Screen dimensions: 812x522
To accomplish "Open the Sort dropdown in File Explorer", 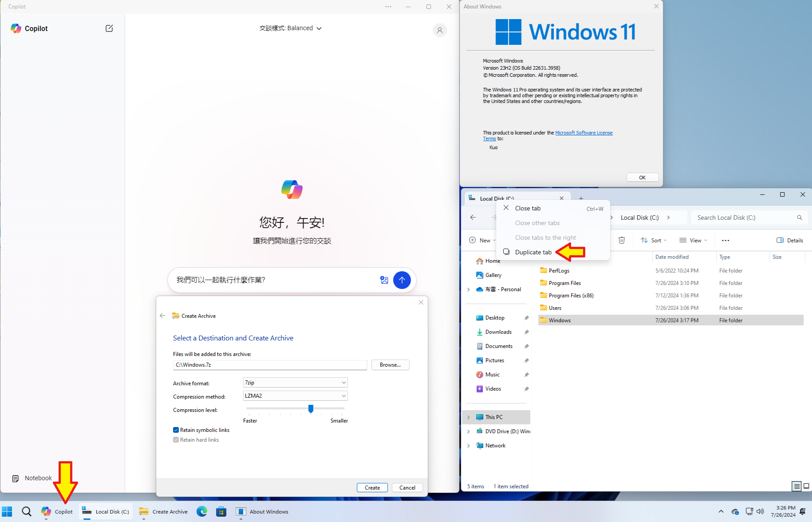I will coord(654,240).
